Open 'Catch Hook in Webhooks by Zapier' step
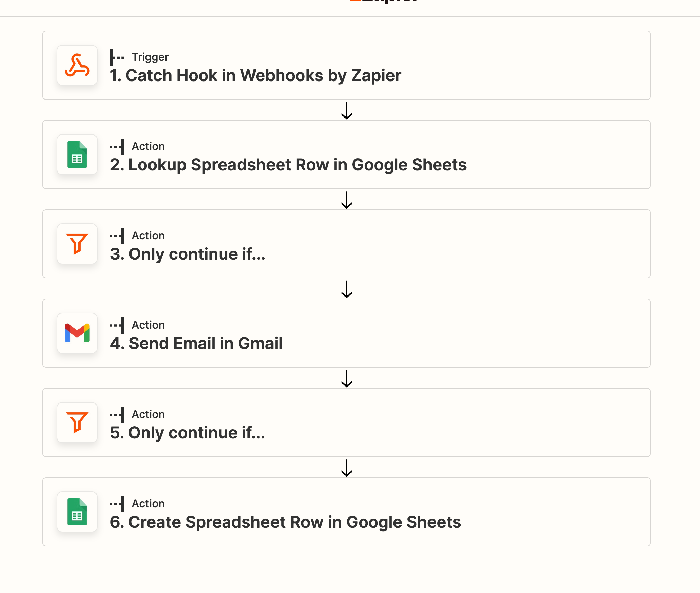Viewport: 700px width, 593px height. (x=347, y=65)
